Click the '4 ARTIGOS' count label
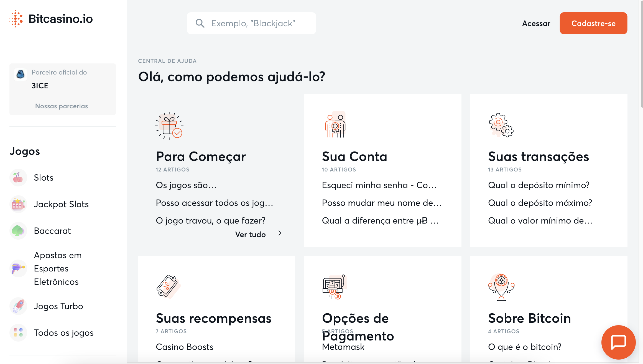Viewport: 643px width, 364px height. pos(504,331)
